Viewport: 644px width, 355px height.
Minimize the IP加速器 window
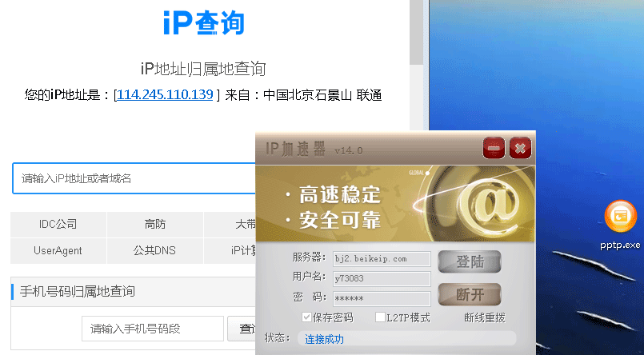(x=494, y=148)
